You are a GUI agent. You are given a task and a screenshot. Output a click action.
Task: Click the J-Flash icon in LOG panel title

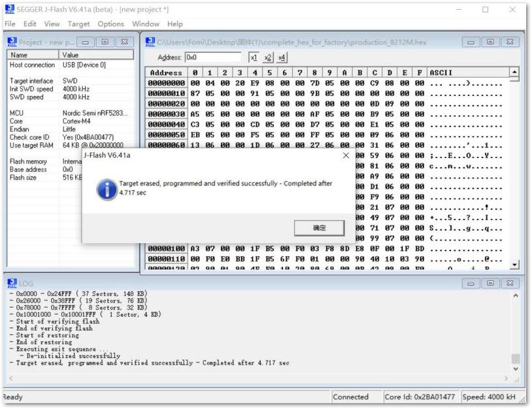tap(12, 283)
